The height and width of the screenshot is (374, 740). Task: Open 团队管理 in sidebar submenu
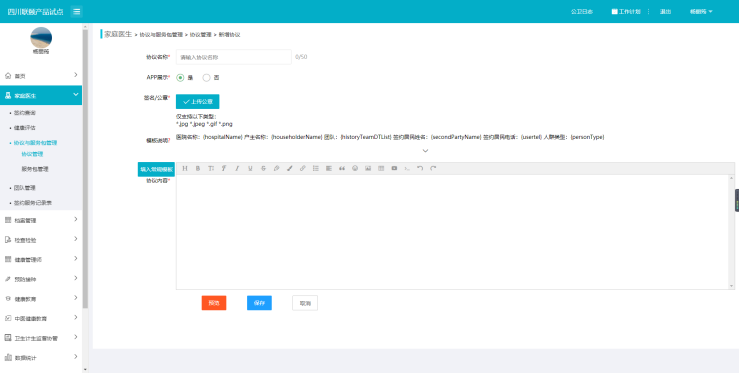(x=25, y=188)
